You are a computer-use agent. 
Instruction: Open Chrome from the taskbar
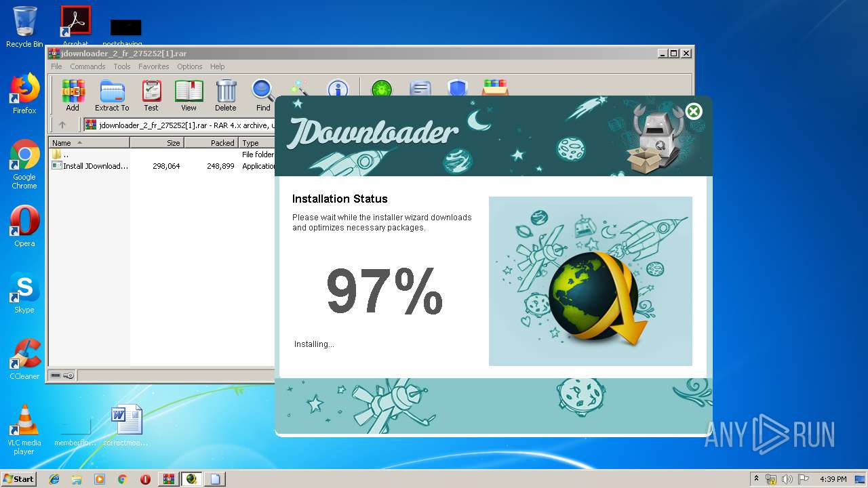(x=123, y=479)
